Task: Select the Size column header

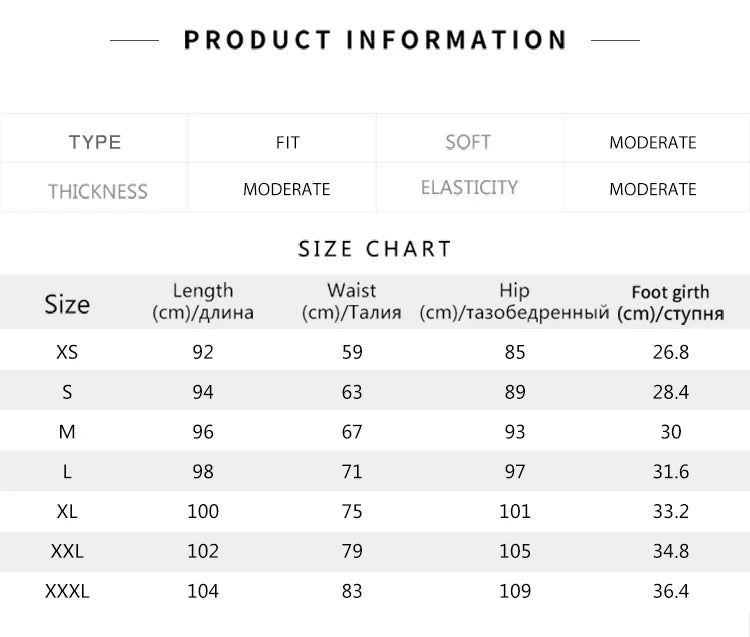Action: tap(67, 304)
